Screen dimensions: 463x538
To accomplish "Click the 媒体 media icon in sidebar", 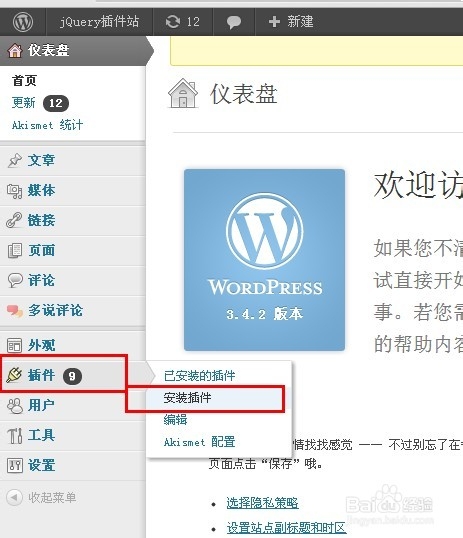I will pyautogui.click(x=14, y=190).
